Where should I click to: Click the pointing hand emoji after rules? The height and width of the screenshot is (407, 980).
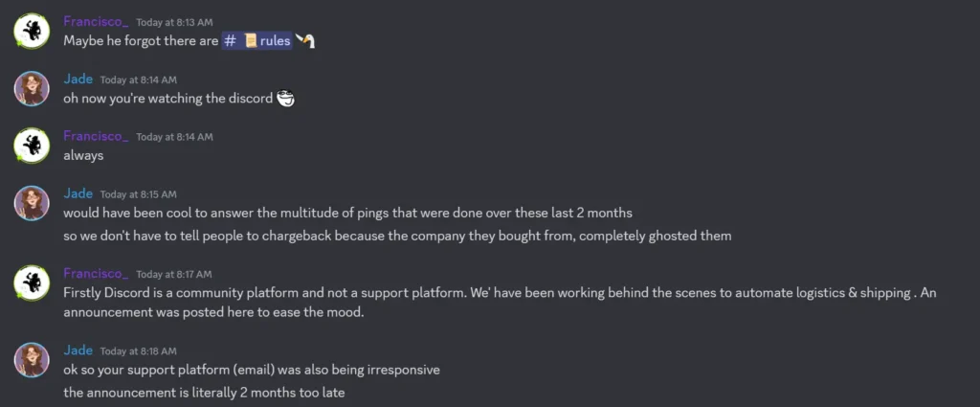point(305,41)
